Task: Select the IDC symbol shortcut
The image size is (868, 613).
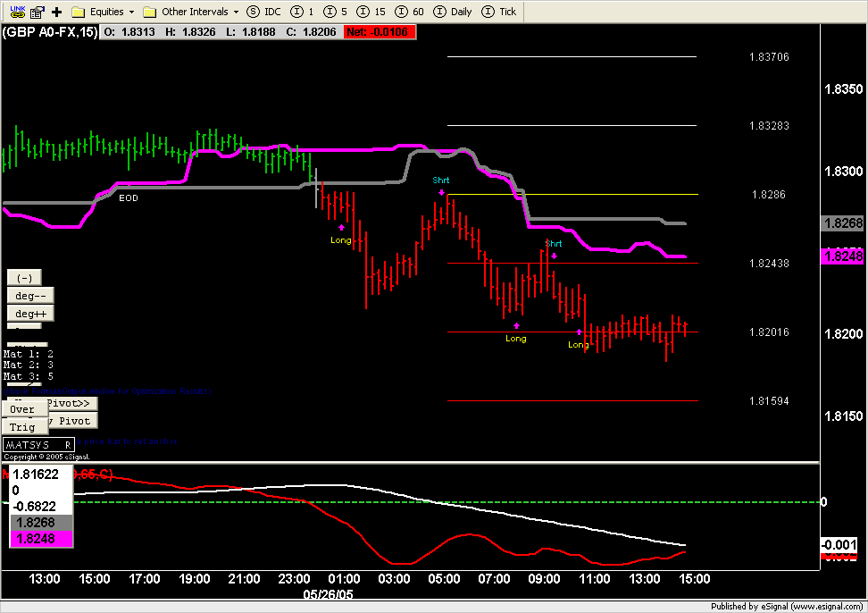Action: [263, 12]
